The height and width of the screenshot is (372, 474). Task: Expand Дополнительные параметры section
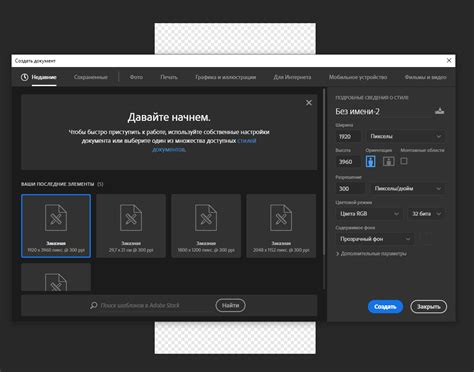(x=371, y=254)
